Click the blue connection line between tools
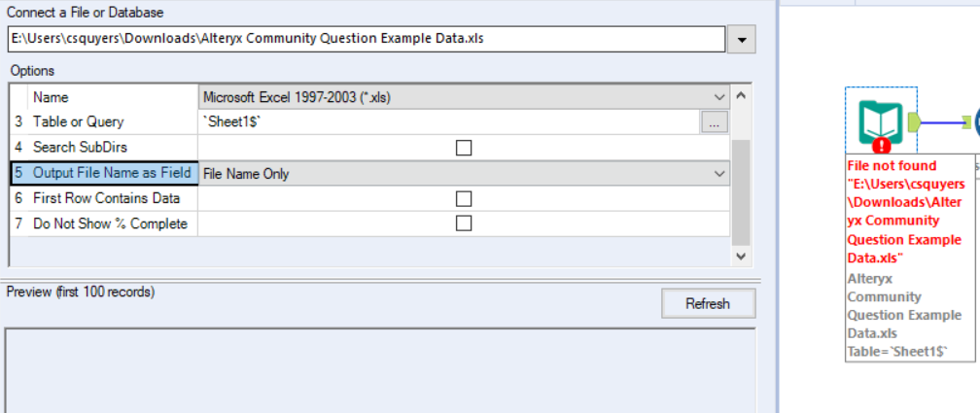Viewport: 980px width, 413px height. [x=941, y=122]
